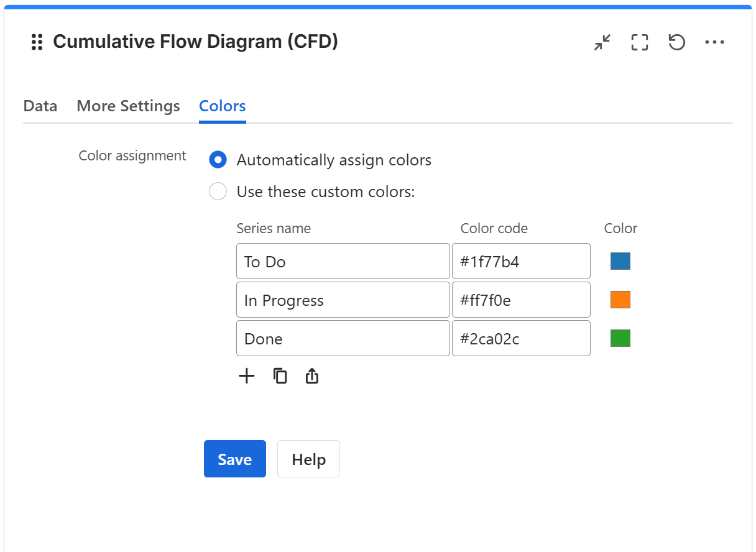Export the color series configuration
Viewport: 756px width, 552px height.
(311, 375)
